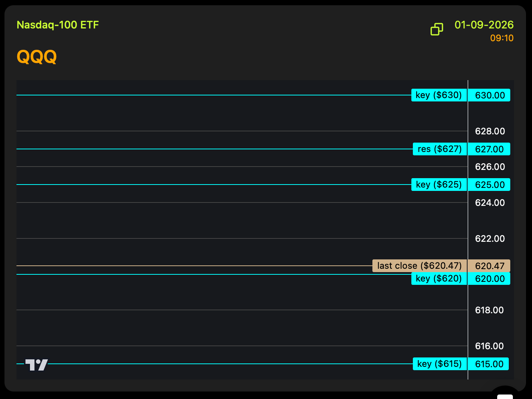The image size is (532, 399).
Task: Click the 628.00 price scale value
Action: [x=490, y=131]
